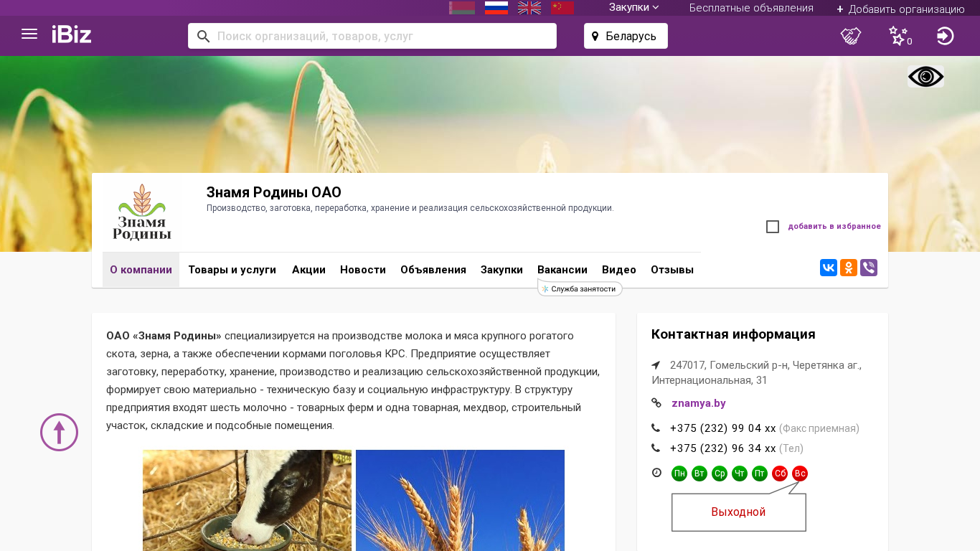Reveal fax number +375 (232) 99 04
Viewport: 980px width, 551px height.
723,428
